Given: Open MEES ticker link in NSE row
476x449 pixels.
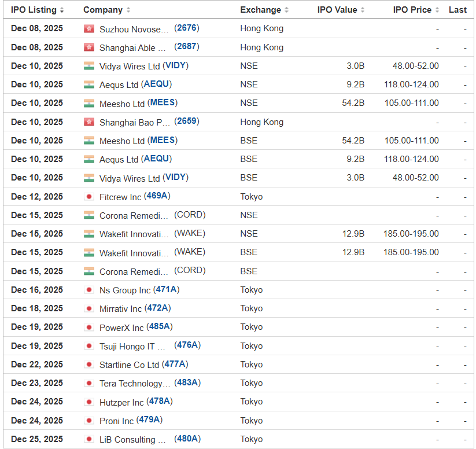Looking at the screenshot, I should (163, 102).
